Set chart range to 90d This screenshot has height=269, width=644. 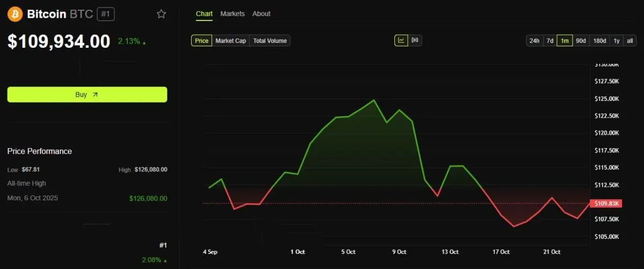point(581,40)
